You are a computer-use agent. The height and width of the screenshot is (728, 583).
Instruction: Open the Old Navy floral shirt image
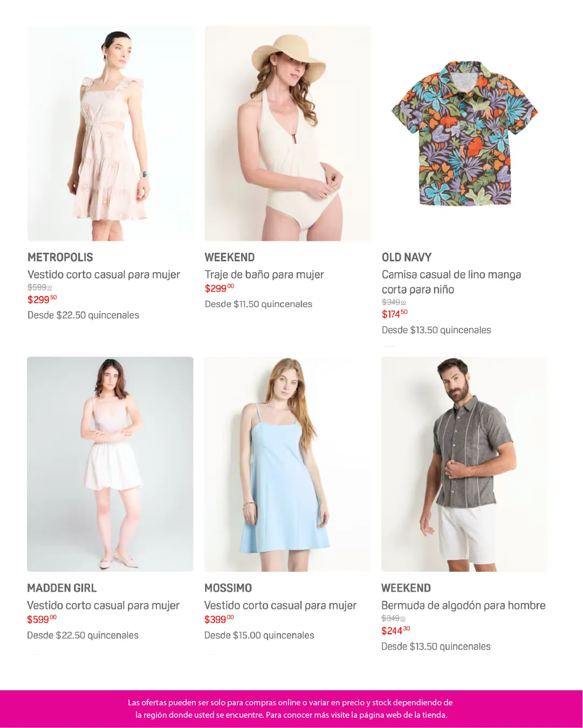465,133
